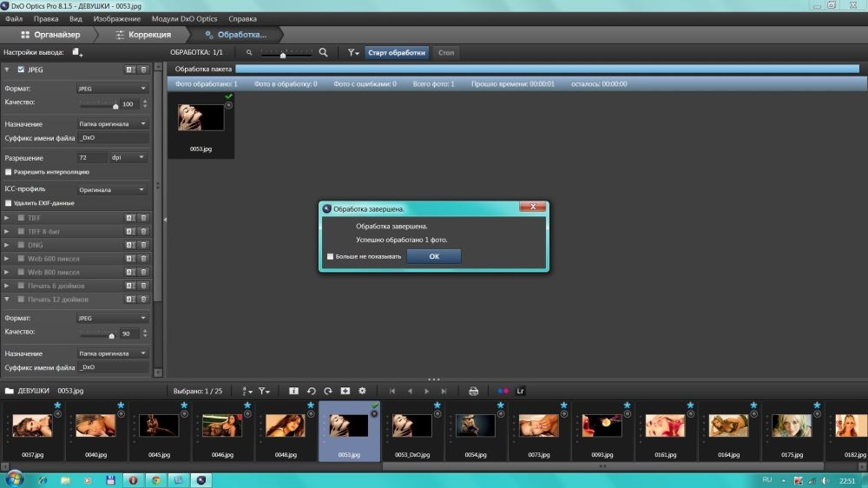Screen dimensions: 868x488
Task: Check 'Больше не показывать' in dialog
Action: pos(330,257)
